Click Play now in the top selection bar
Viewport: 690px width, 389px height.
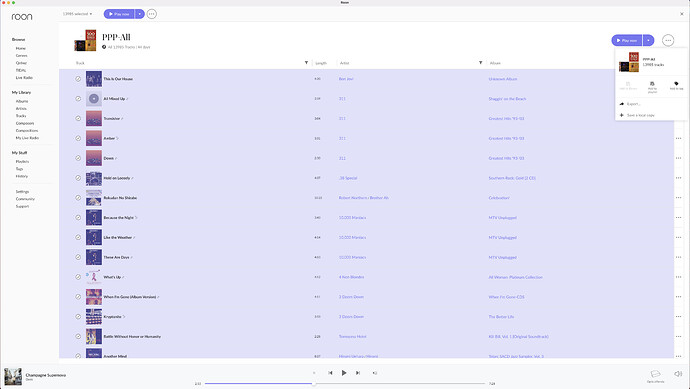tap(119, 14)
